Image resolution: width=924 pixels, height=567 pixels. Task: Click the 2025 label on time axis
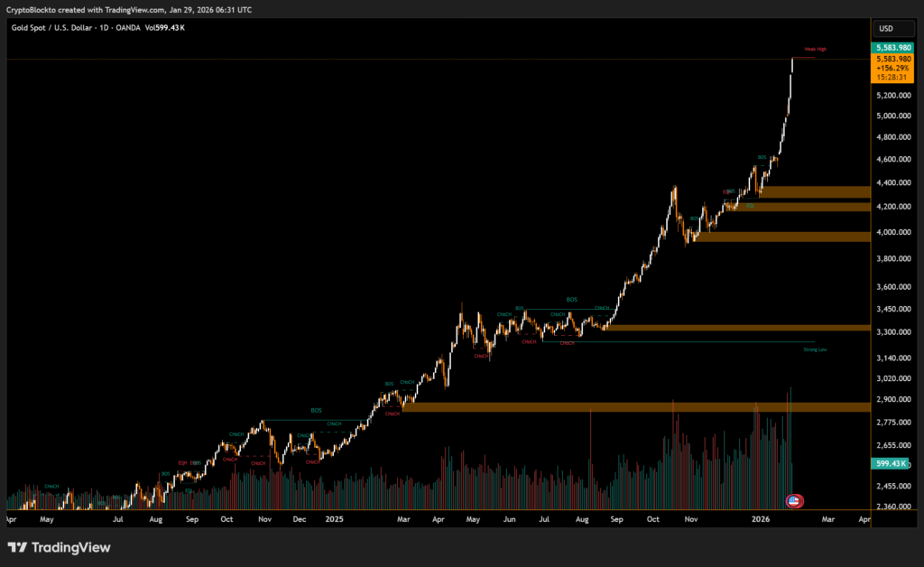pyautogui.click(x=335, y=520)
